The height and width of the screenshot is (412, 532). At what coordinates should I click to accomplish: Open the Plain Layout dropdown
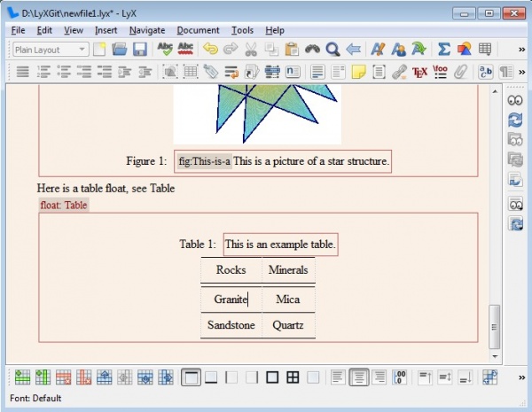51,50
